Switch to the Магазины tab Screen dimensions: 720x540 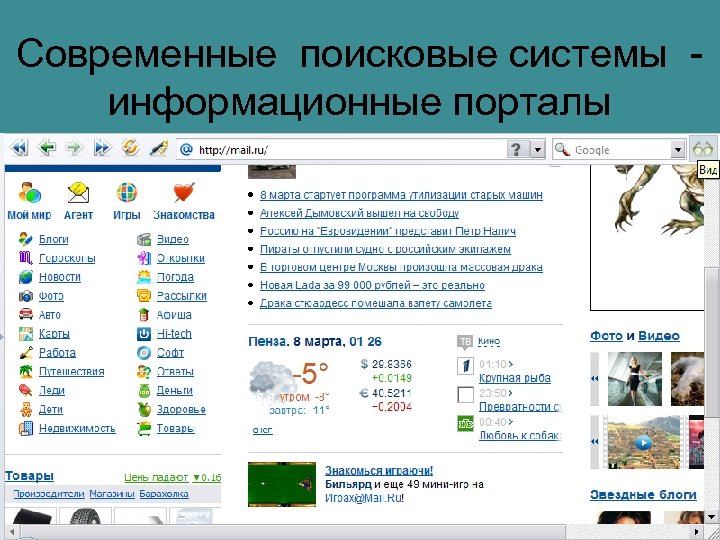(x=112, y=494)
